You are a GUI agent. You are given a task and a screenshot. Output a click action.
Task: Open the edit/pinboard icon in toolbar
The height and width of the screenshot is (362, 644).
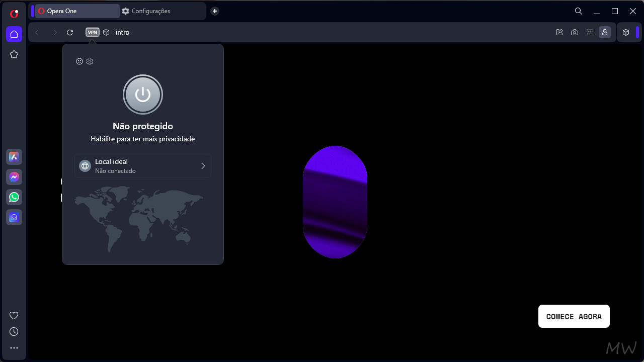(559, 32)
